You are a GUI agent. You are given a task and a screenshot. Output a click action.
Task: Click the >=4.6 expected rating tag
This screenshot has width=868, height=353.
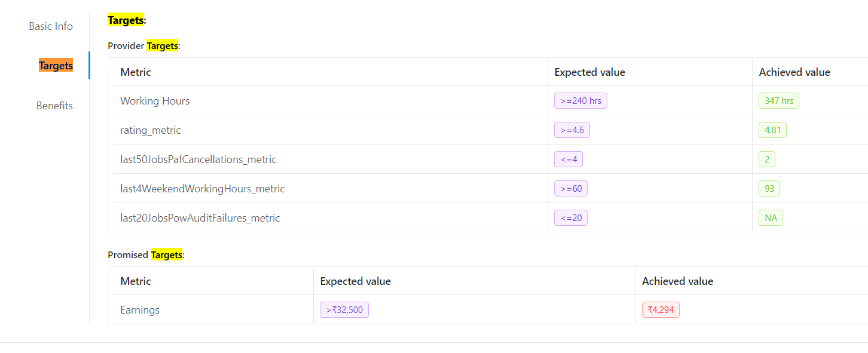click(572, 130)
